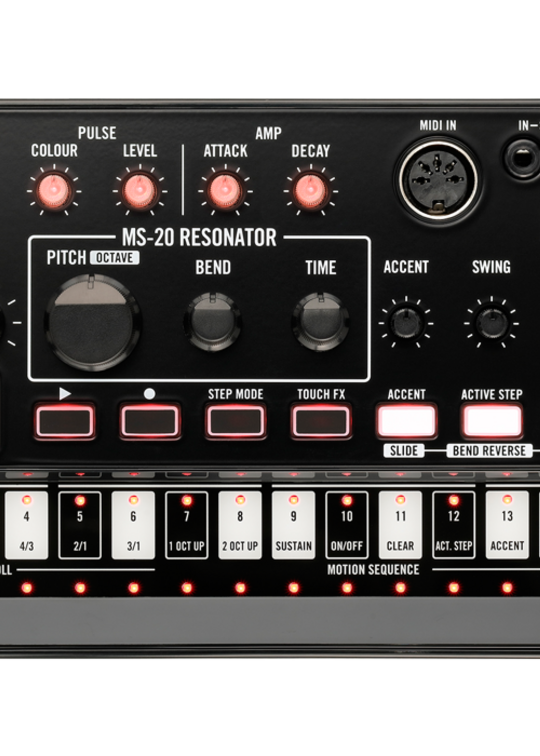Viewport: 540px width, 756px height.
Task: Click the MIDI IN socket
Action: pyautogui.click(x=438, y=180)
